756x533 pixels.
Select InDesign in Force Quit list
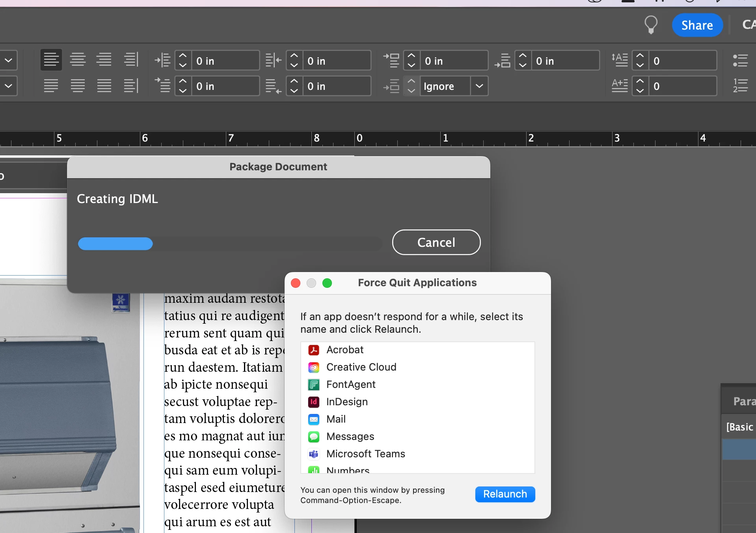point(417,402)
